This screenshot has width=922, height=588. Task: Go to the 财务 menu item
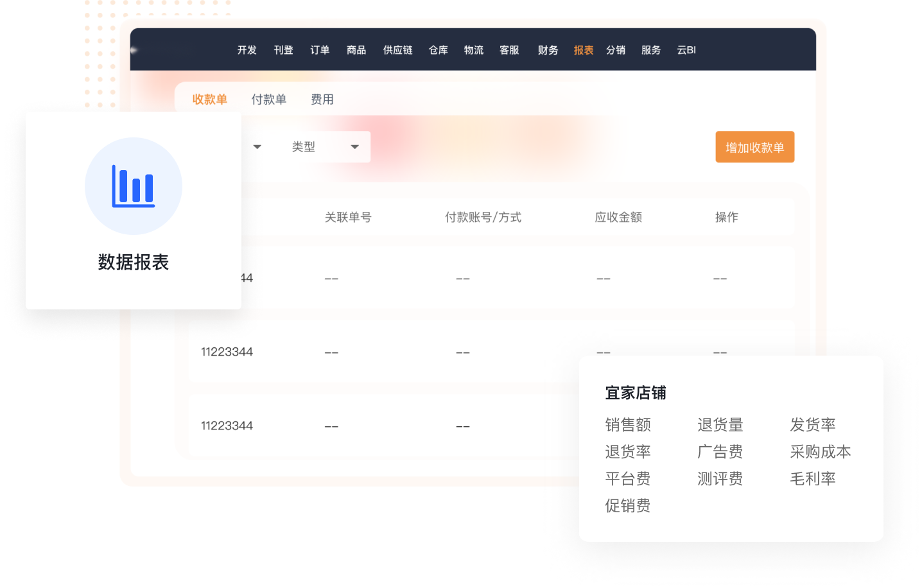(548, 50)
